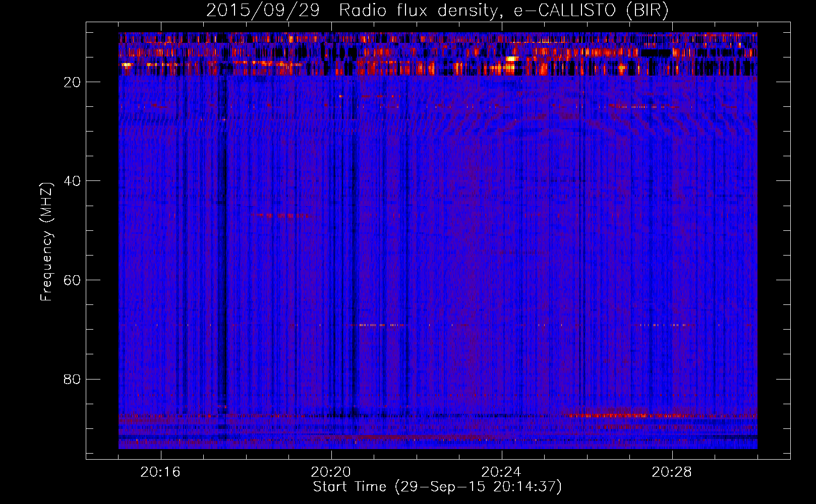This screenshot has height=504, width=816.
Task: Click the date '2015/09/29' in the title
Action: coord(263,11)
